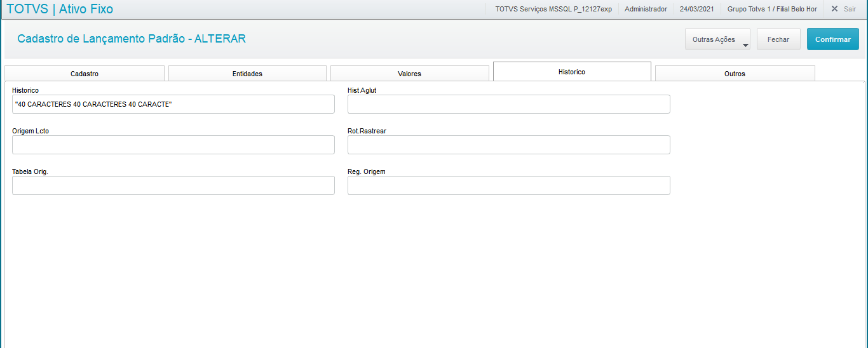Viewport: 868px width, 348px height.
Task: Click the TOTVS | Ativo Fixo title
Action: click(x=60, y=9)
